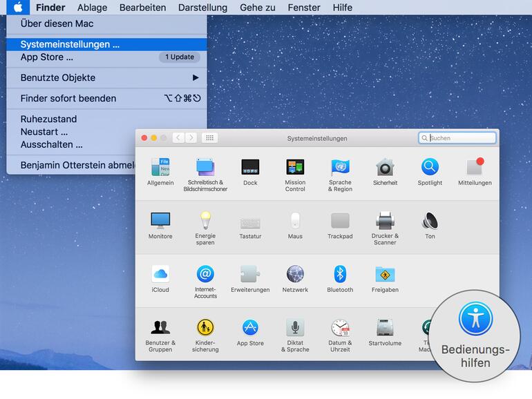The height and width of the screenshot is (399, 532).
Task: Open Mitteilungen notification settings
Action: [475, 168]
